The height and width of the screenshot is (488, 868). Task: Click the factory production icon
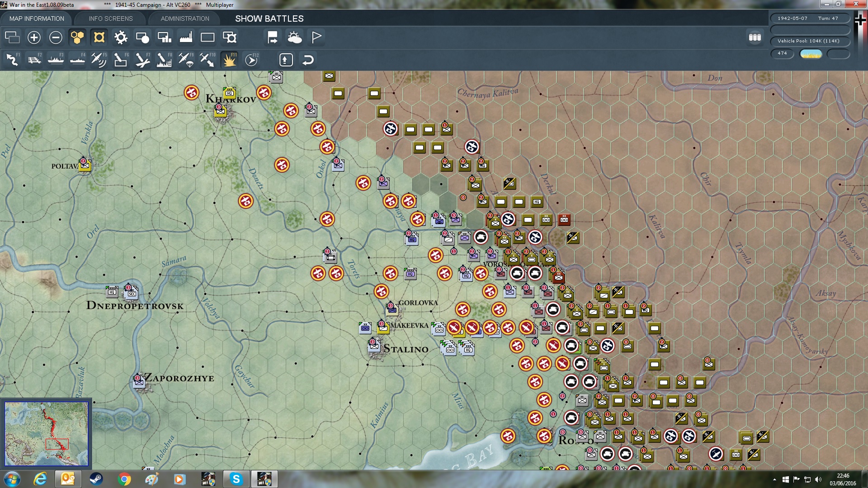(186, 38)
